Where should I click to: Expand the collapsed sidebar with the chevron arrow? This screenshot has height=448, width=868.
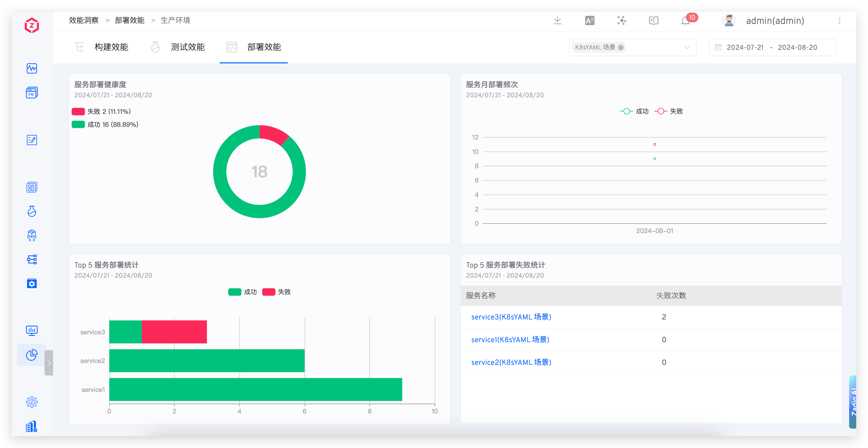click(49, 363)
